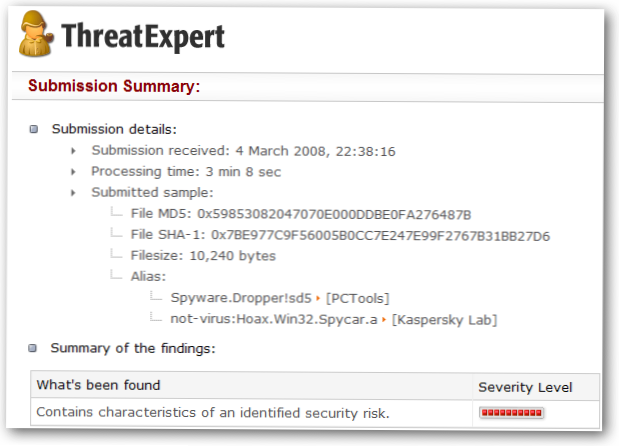Click the Severity Level column header

[525, 386]
